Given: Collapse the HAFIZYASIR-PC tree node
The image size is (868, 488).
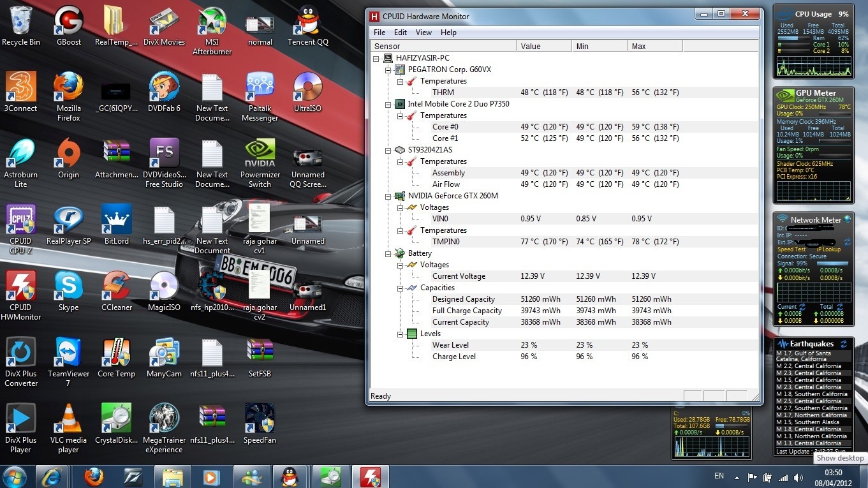Looking at the screenshot, I should pyautogui.click(x=376, y=58).
